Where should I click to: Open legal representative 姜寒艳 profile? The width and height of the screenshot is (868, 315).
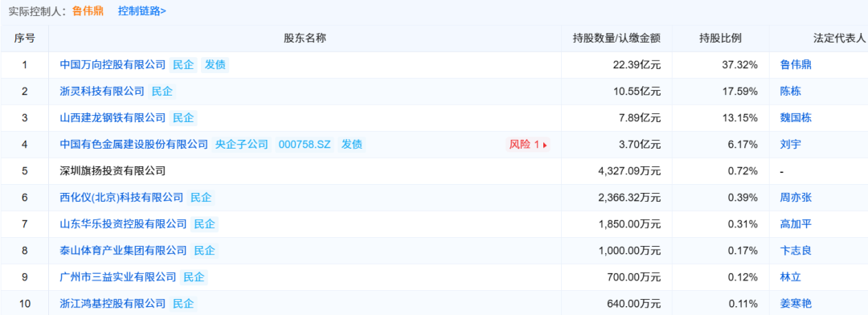[x=796, y=304]
